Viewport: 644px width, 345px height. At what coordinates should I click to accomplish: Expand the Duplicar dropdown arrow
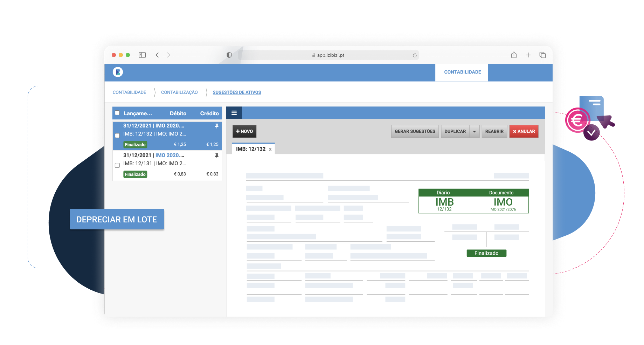[475, 132]
